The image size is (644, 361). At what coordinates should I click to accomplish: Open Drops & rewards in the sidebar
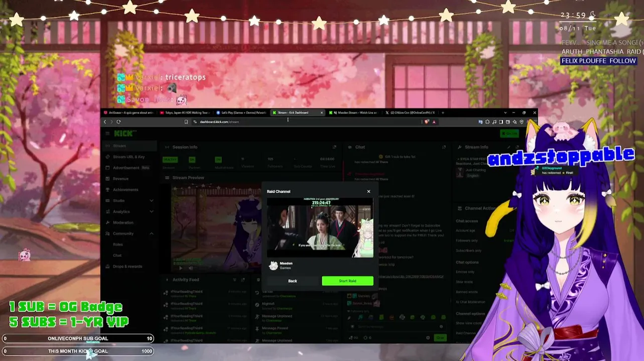coord(130,266)
